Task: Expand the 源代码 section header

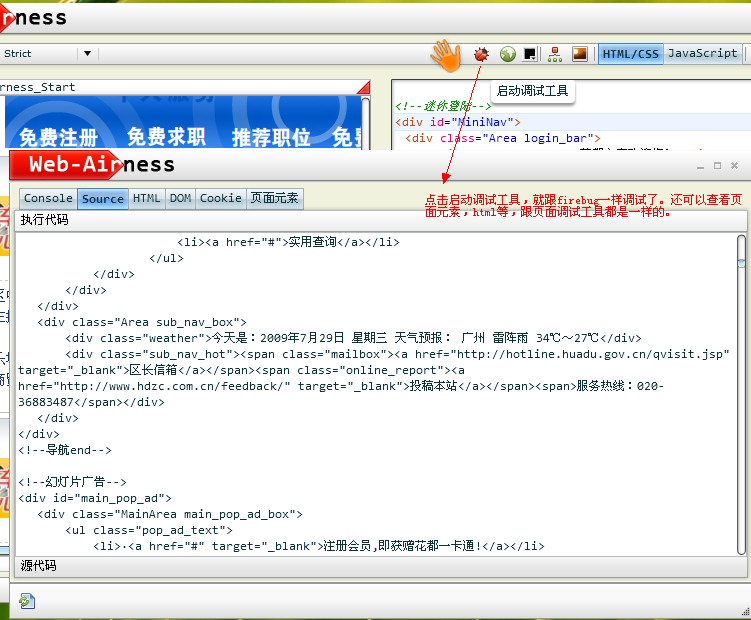Action: coord(39,566)
